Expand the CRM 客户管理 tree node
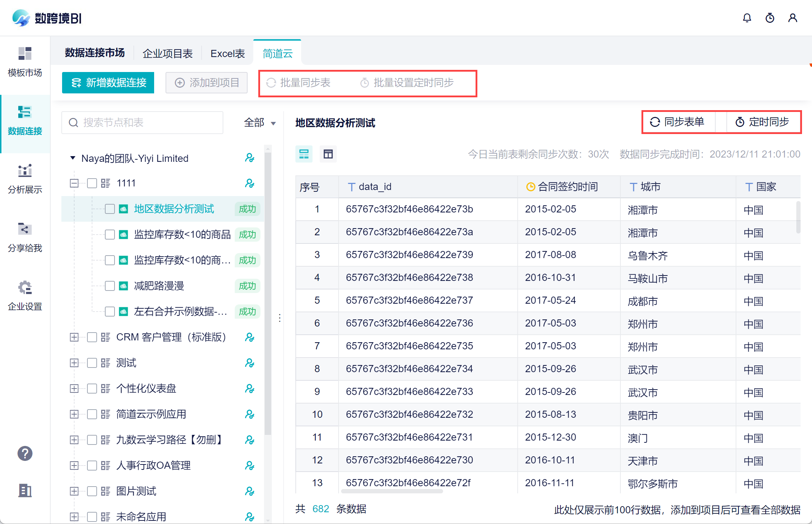The image size is (812, 524). (x=74, y=337)
